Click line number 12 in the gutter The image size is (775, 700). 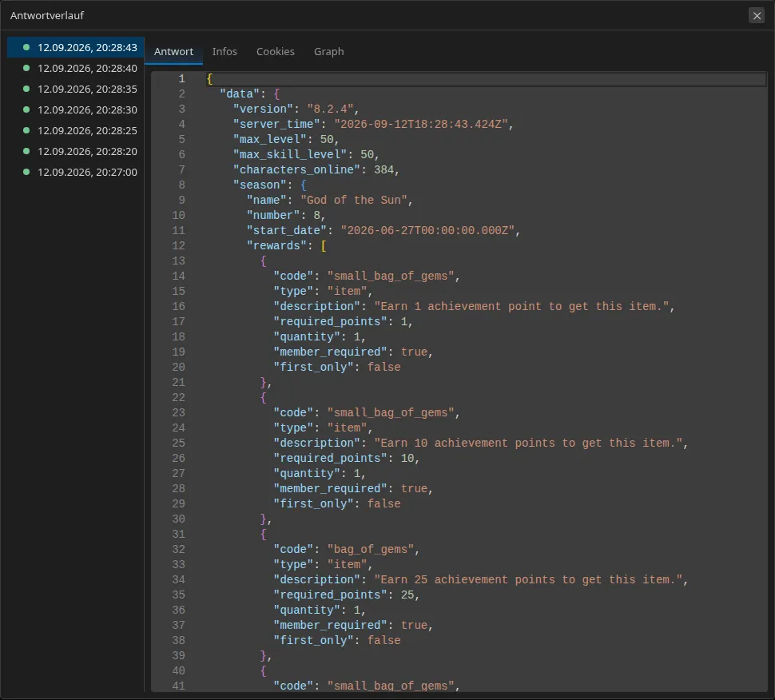point(178,245)
